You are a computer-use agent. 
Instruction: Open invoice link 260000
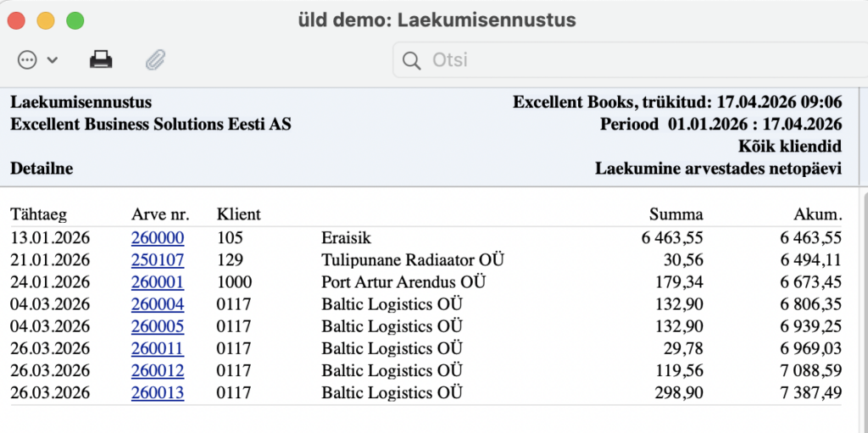158,238
